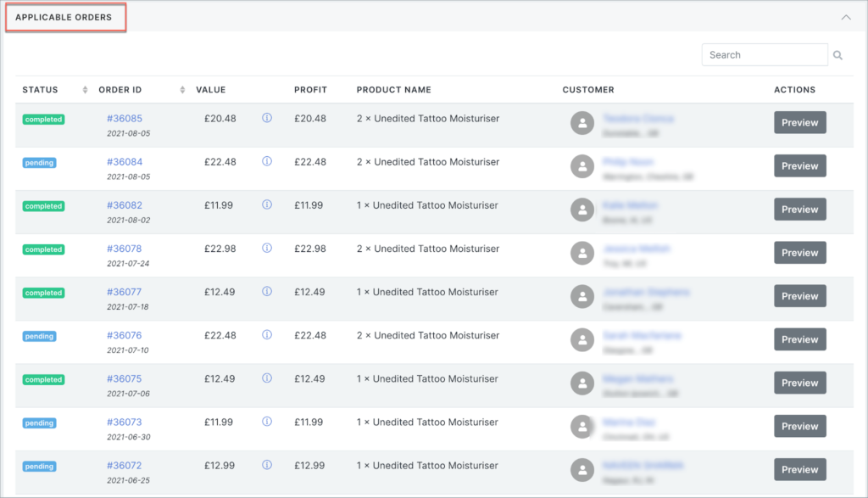Preview order #36085
Image resolution: width=868 pixels, height=498 pixels.
799,123
